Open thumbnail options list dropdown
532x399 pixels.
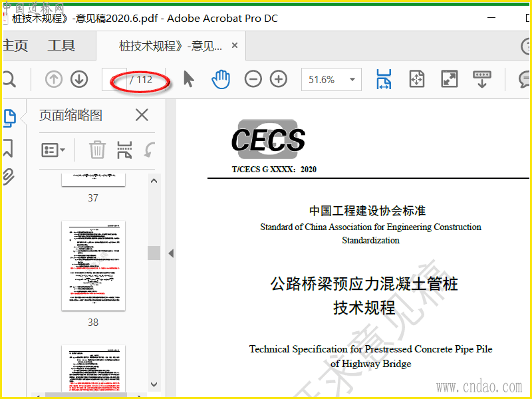click(53, 150)
